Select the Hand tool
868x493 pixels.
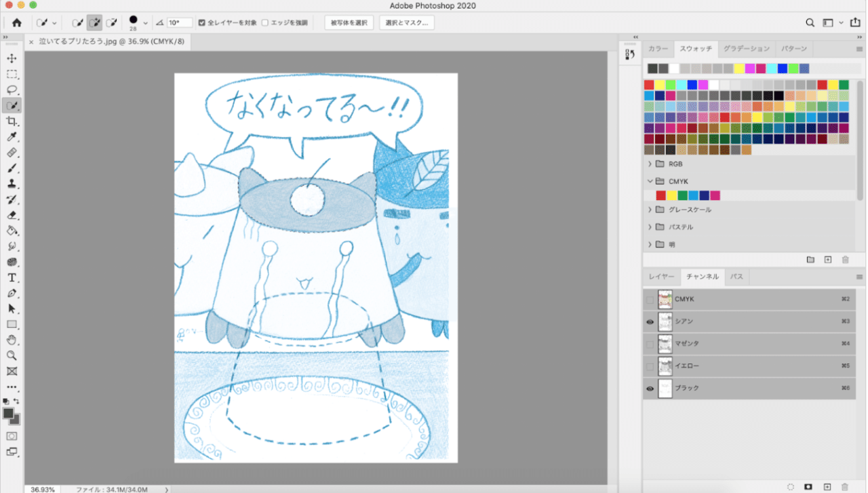pyautogui.click(x=12, y=340)
